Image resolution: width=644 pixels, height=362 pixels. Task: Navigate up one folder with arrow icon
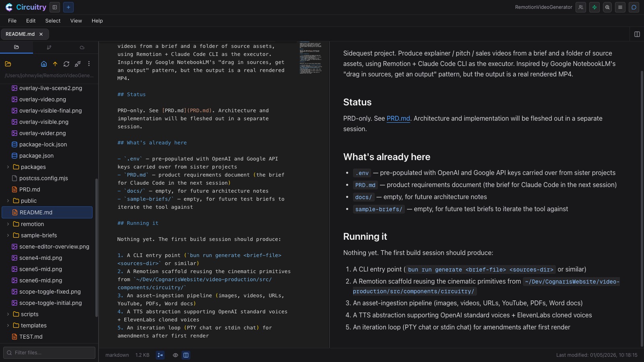pyautogui.click(x=55, y=64)
